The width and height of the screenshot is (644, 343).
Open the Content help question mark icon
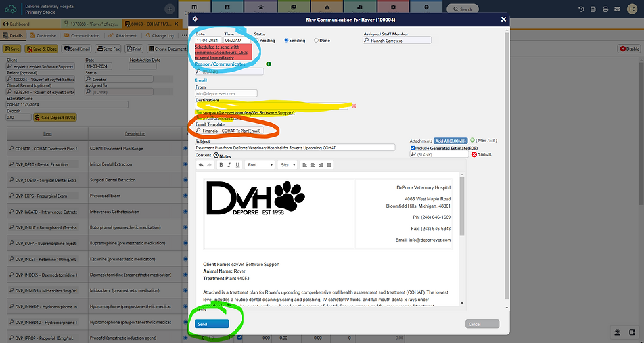tap(216, 155)
